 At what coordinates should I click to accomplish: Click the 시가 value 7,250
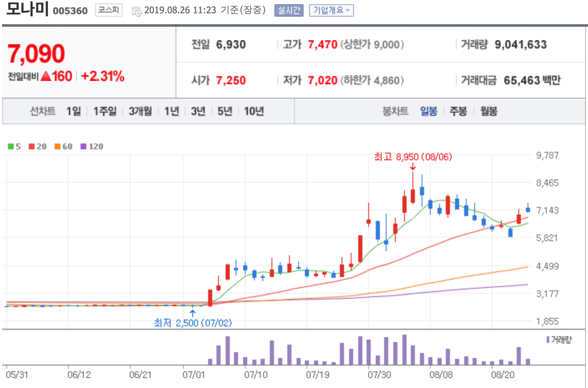point(231,81)
